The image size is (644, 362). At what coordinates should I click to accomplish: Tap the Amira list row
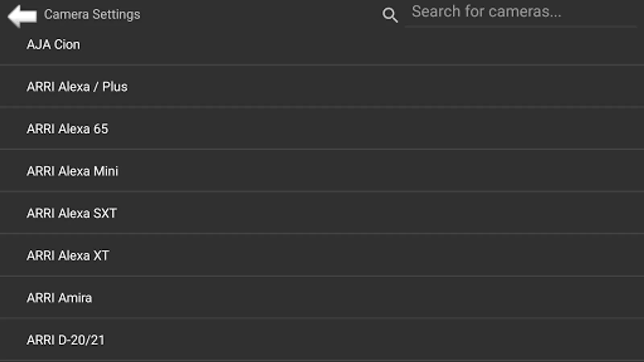322,297
